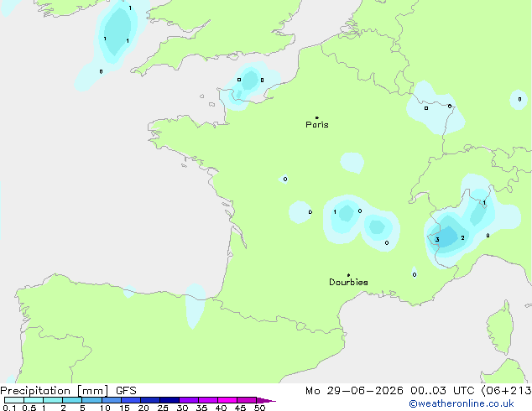Click the legend scale number 0.1
Screen dimensions: 532x411
pos(9,408)
